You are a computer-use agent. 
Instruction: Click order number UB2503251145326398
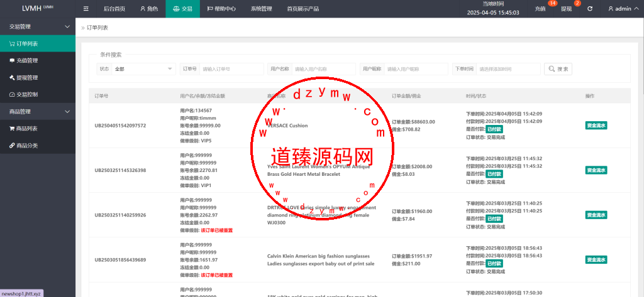[120, 170]
